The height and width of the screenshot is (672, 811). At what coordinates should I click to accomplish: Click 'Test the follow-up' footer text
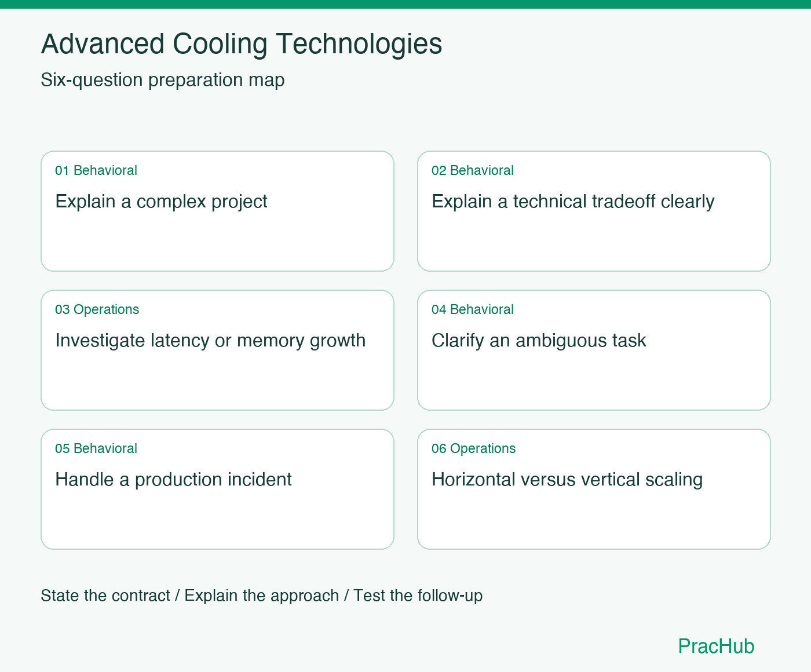[418, 596]
